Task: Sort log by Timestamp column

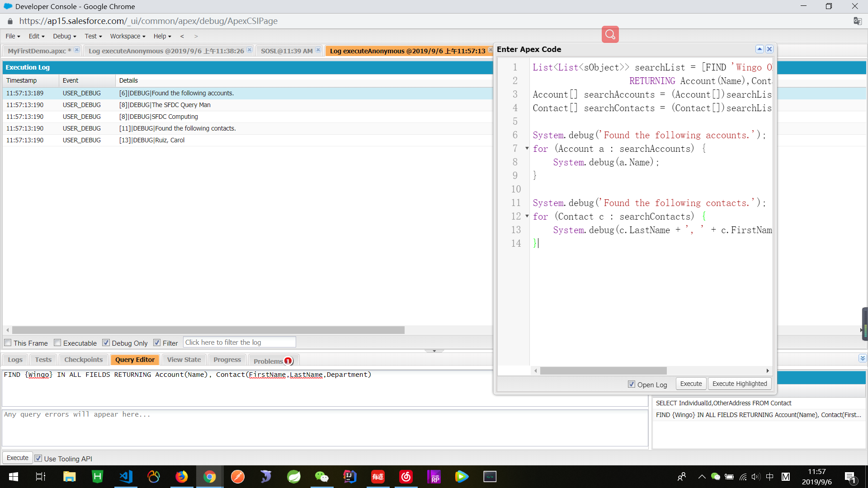Action: point(31,80)
